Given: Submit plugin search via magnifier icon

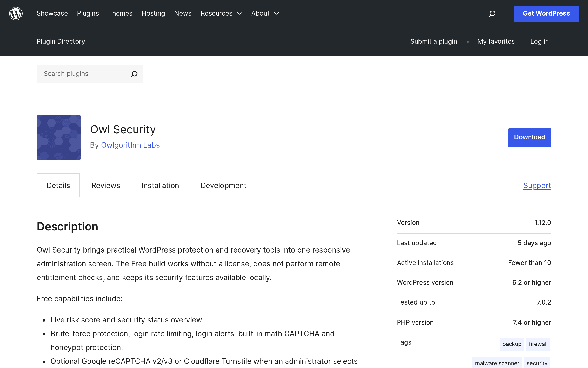Looking at the screenshot, I should [134, 74].
